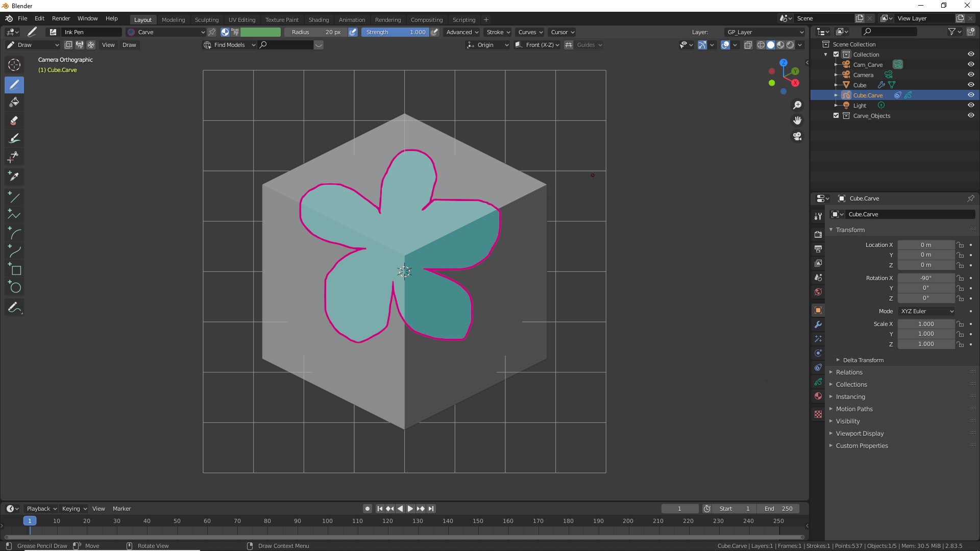
Task: Open the Render menu
Action: [x=61, y=18]
